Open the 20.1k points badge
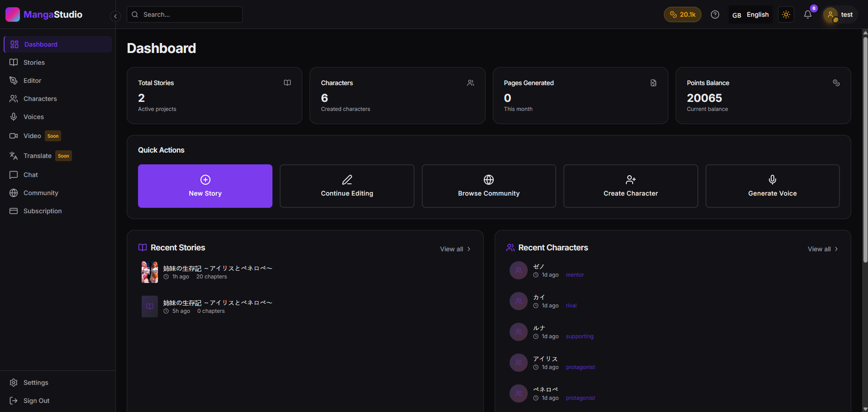The height and width of the screenshot is (412, 868). click(682, 14)
